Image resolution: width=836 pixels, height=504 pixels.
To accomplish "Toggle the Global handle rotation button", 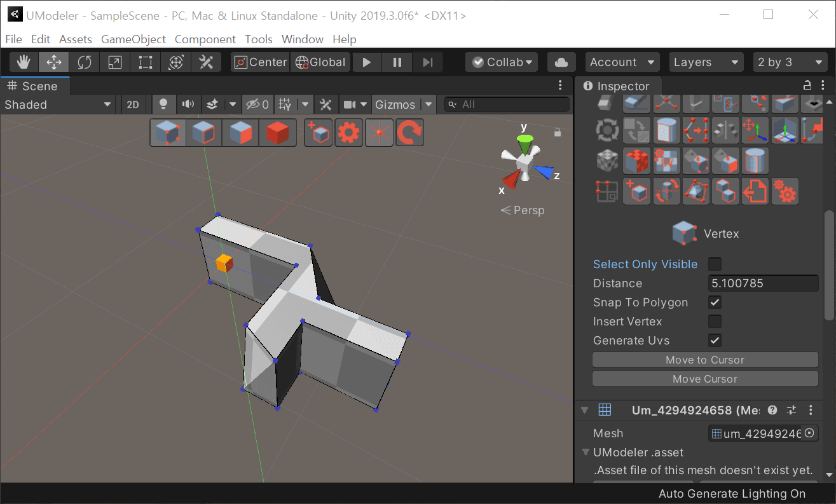I will point(320,62).
